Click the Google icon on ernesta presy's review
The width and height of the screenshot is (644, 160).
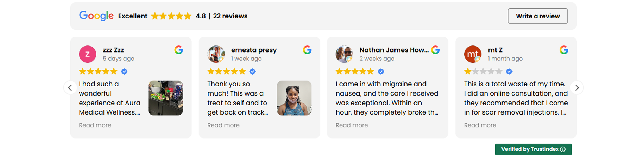click(307, 50)
